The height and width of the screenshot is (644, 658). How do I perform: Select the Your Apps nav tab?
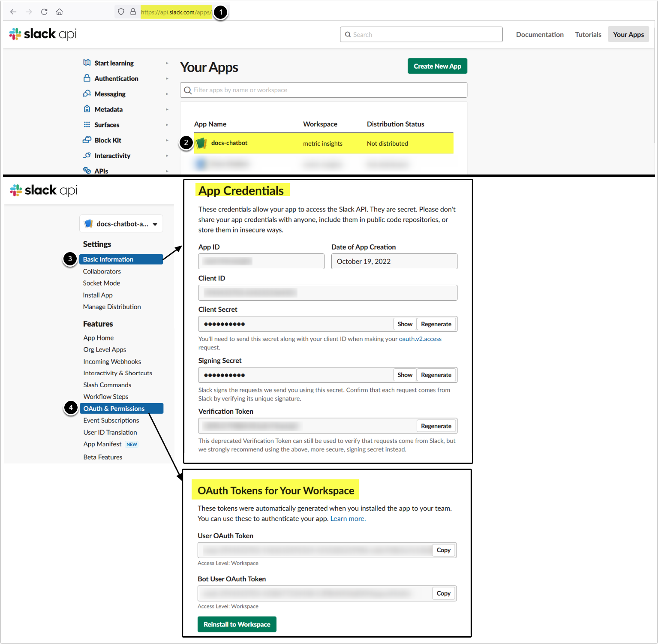click(x=628, y=34)
